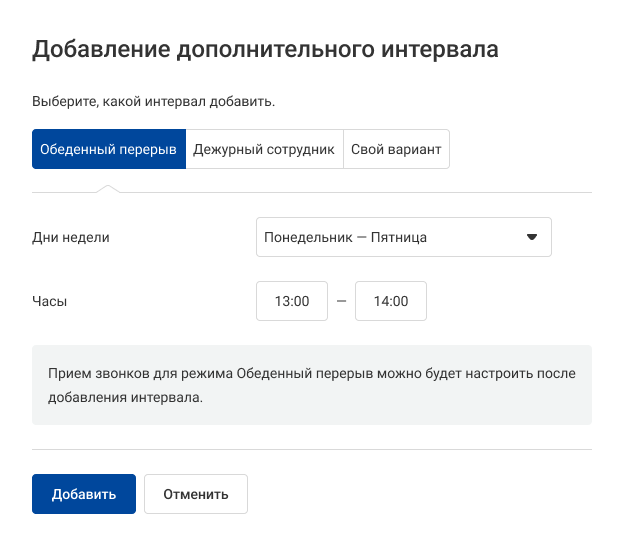This screenshot has width=624, height=547.
Task: Click the 13:00 start time field
Action: click(x=292, y=301)
